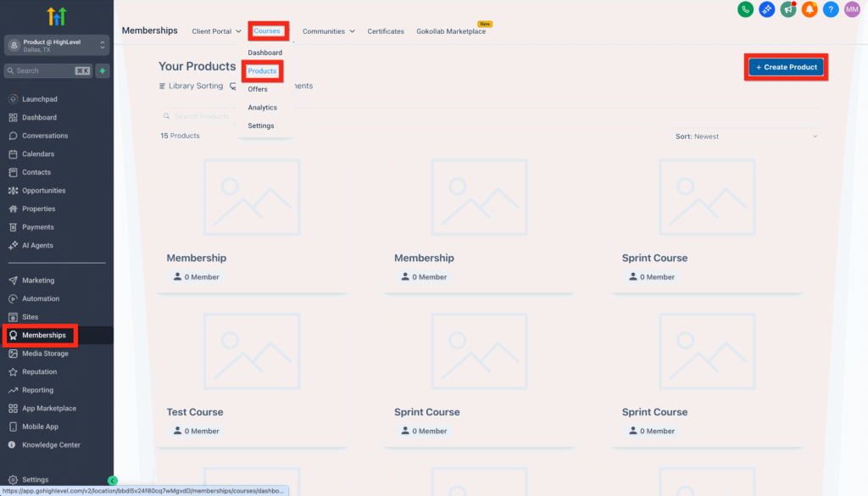
Task: Open the Sort: Newest dropdown
Action: pos(747,137)
